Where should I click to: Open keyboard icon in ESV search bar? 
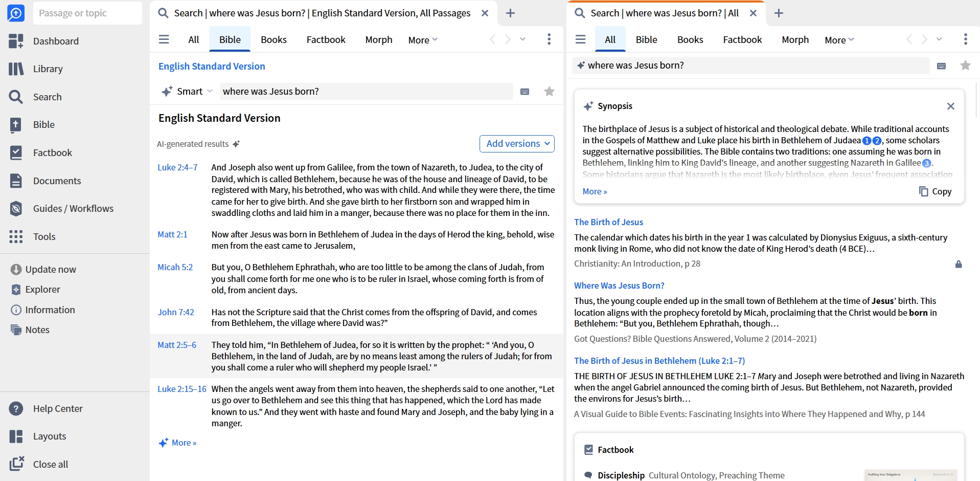(x=525, y=92)
